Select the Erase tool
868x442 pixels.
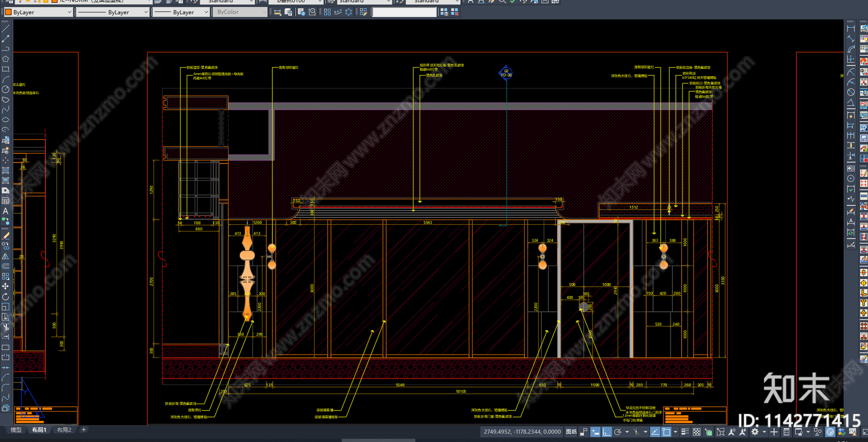point(5,236)
